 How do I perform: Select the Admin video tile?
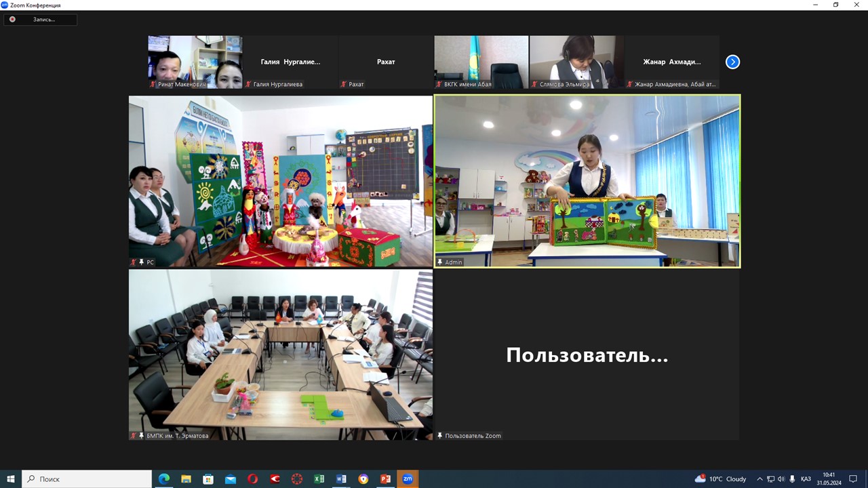pos(587,181)
